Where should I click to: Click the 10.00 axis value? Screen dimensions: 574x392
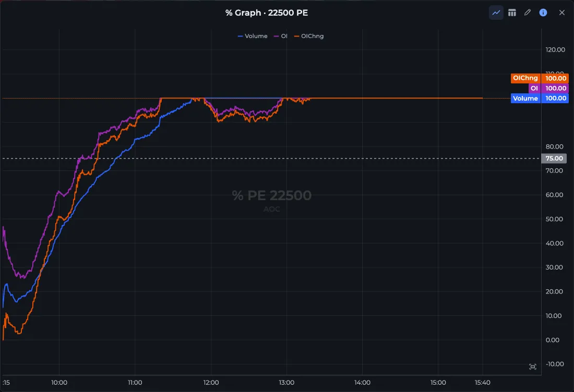point(554,315)
